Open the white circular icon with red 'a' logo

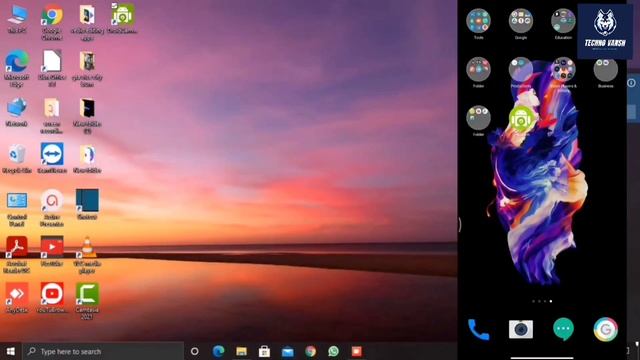(x=52, y=208)
